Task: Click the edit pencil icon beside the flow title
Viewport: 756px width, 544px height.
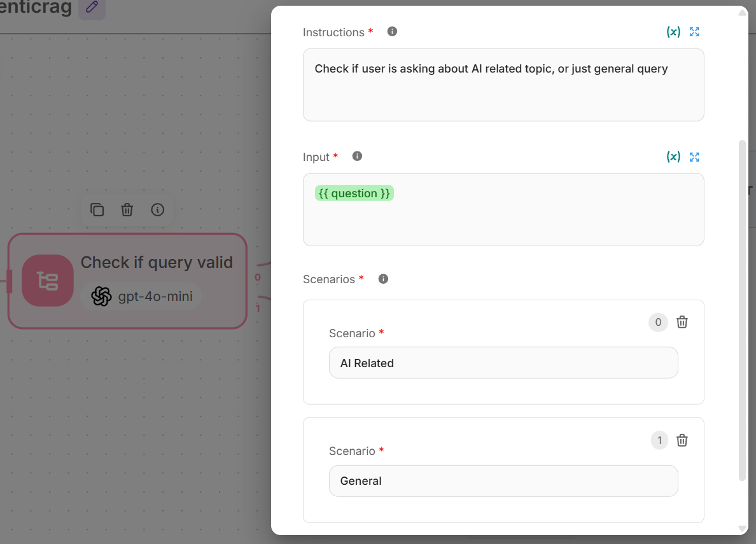Action: [92, 8]
